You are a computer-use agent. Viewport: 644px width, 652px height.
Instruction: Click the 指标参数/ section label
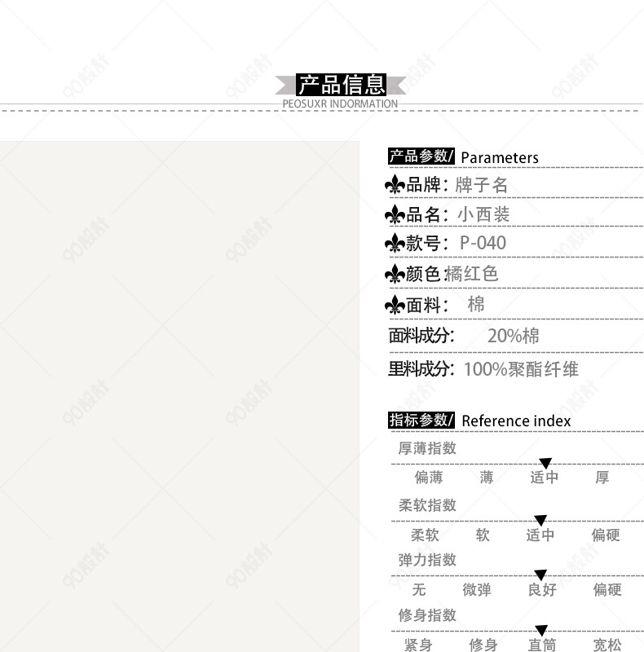421,420
